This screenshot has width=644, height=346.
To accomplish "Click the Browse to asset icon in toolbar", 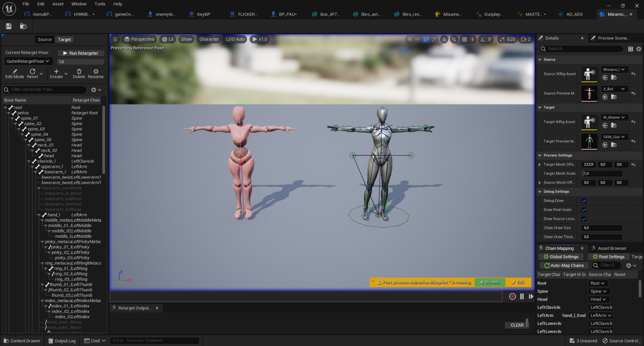I will click(23, 26).
